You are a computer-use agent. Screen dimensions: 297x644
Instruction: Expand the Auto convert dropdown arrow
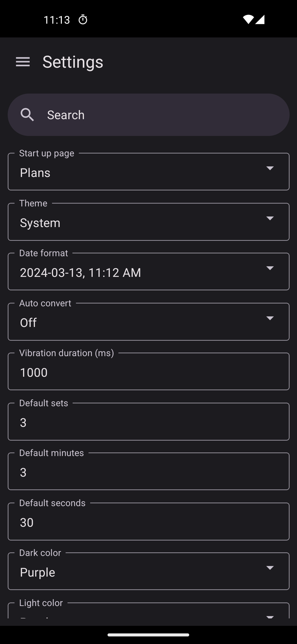(270, 318)
